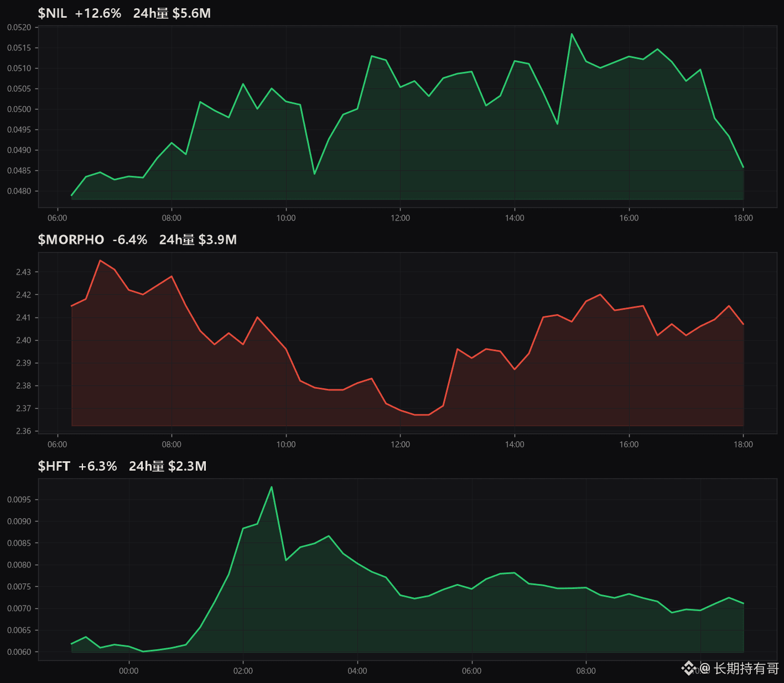Click the +12.6% change label

[98, 13]
